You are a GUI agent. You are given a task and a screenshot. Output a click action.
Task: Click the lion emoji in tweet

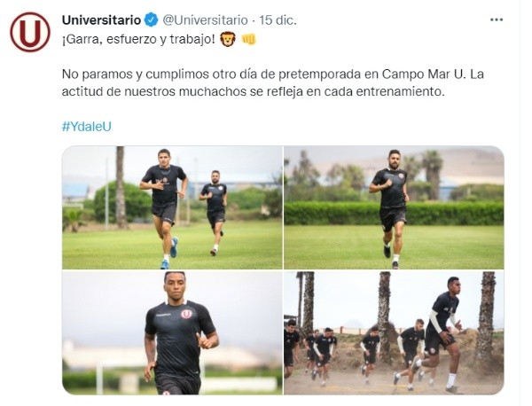[228, 39]
